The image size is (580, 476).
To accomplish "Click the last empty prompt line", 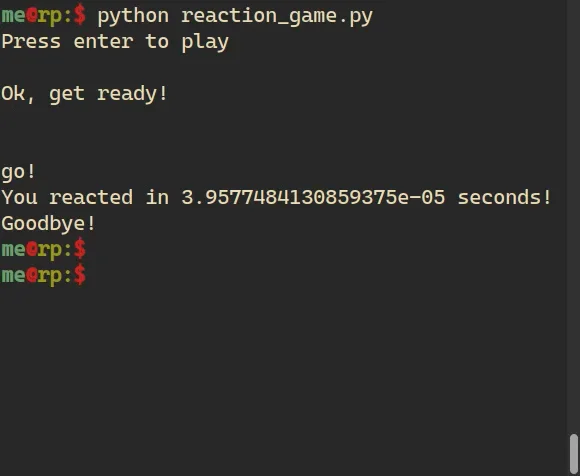I will point(44,276).
